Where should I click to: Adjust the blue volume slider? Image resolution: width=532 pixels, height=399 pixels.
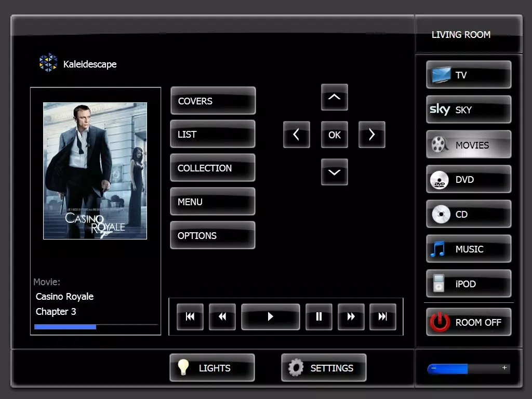pyautogui.click(x=468, y=369)
